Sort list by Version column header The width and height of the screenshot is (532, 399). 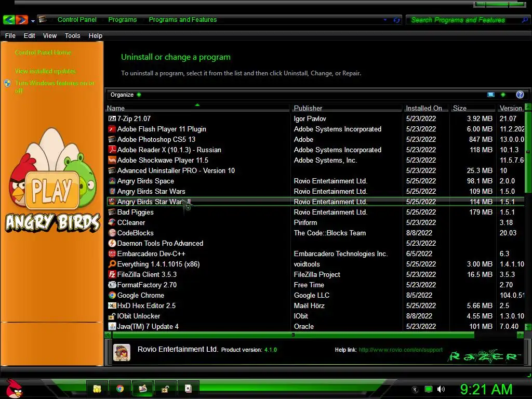point(511,108)
